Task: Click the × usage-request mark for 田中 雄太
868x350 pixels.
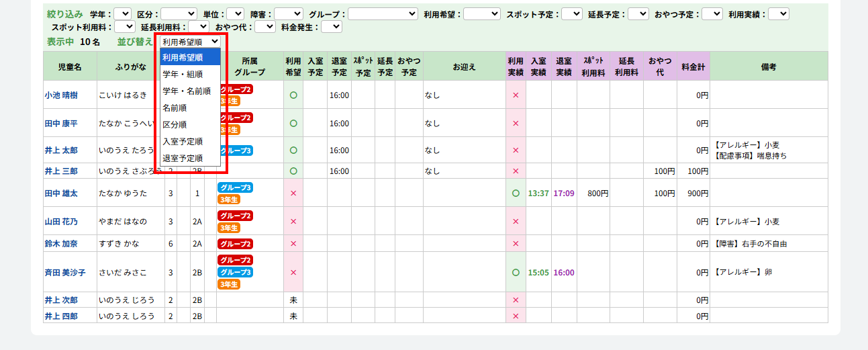Action: point(293,193)
